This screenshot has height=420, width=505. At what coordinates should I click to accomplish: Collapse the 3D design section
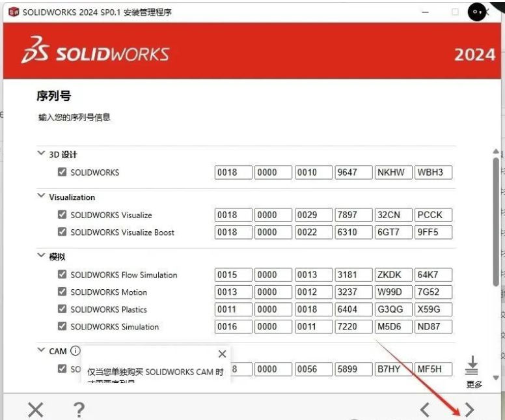point(41,153)
